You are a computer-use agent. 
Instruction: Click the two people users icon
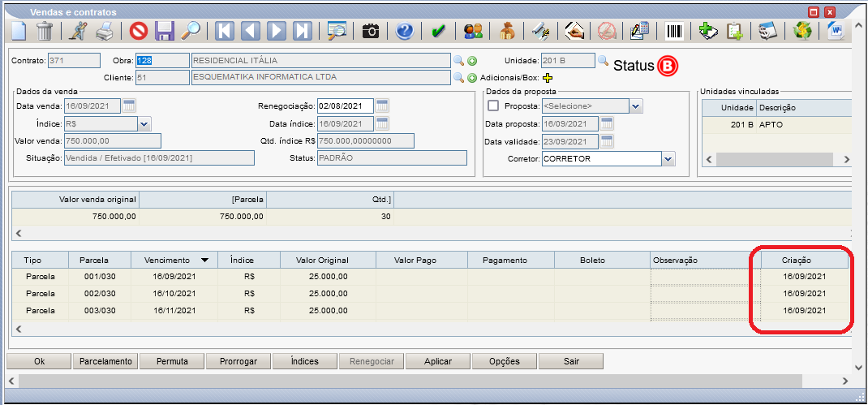(x=473, y=31)
